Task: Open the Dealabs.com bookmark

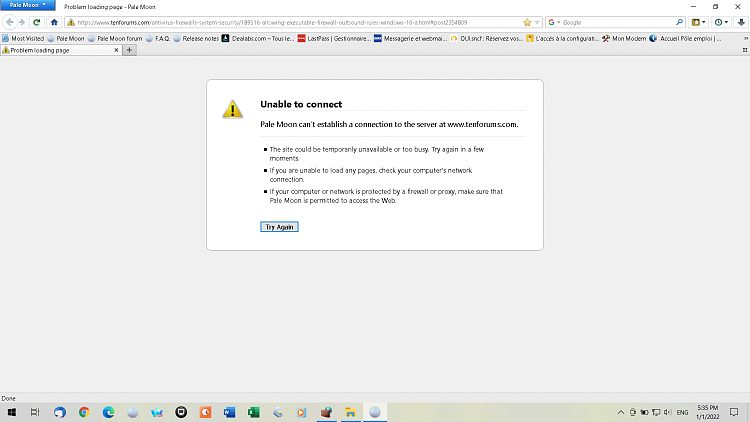Action: pos(258,38)
